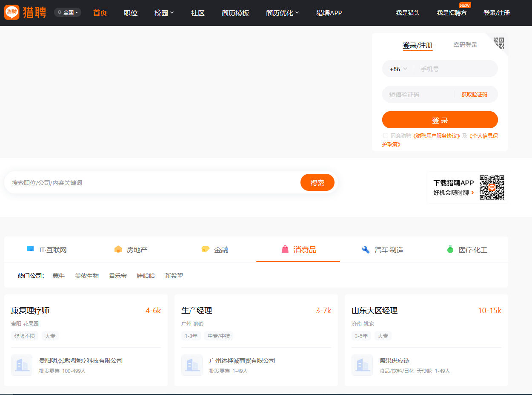Check the user agreement checkbox
The width and height of the screenshot is (532, 395).
[x=386, y=136]
